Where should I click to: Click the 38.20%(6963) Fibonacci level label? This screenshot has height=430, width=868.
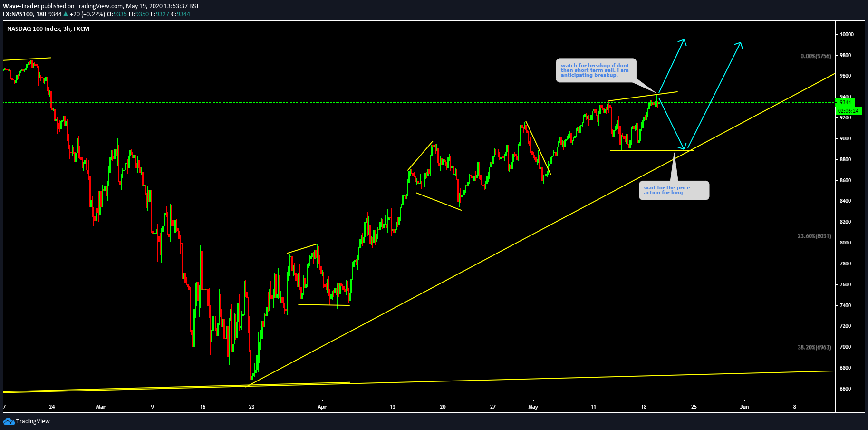point(814,347)
